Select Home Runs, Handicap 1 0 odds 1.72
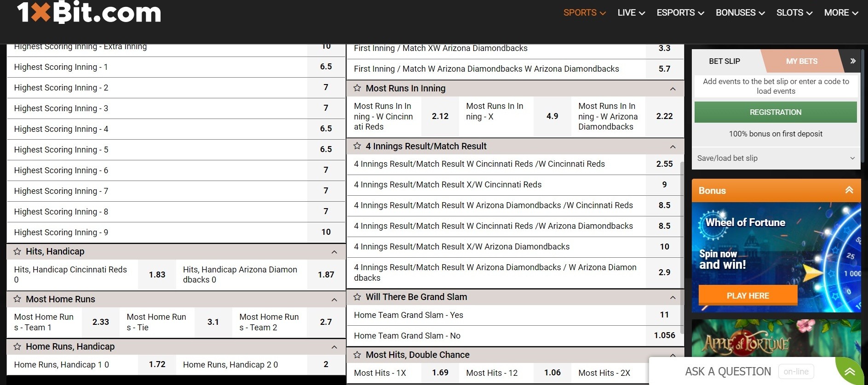 tap(157, 364)
